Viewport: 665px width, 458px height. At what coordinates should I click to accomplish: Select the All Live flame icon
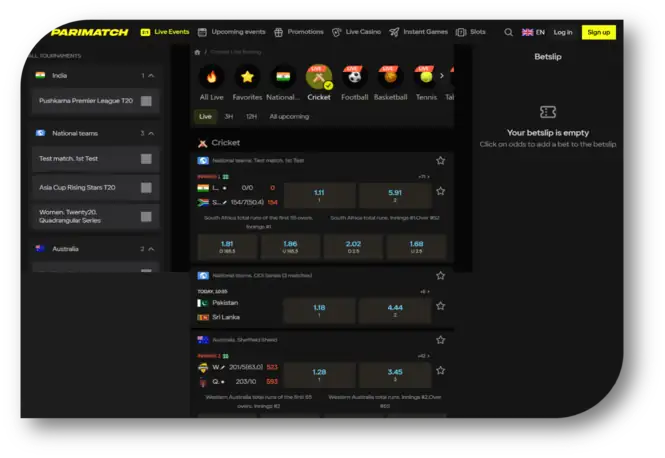[x=211, y=77]
